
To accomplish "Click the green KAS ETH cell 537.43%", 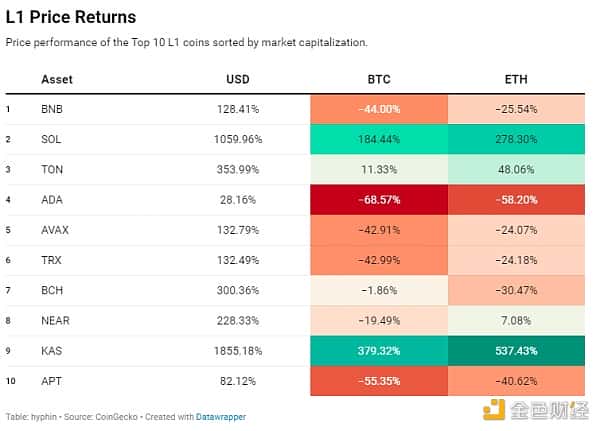I will (x=516, y=351).
